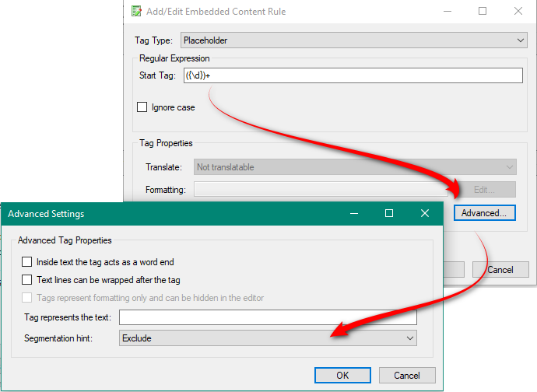Click the Tag represents the text field
The width and height of the screenshot is (537, 392).
(x=268, y=317)
